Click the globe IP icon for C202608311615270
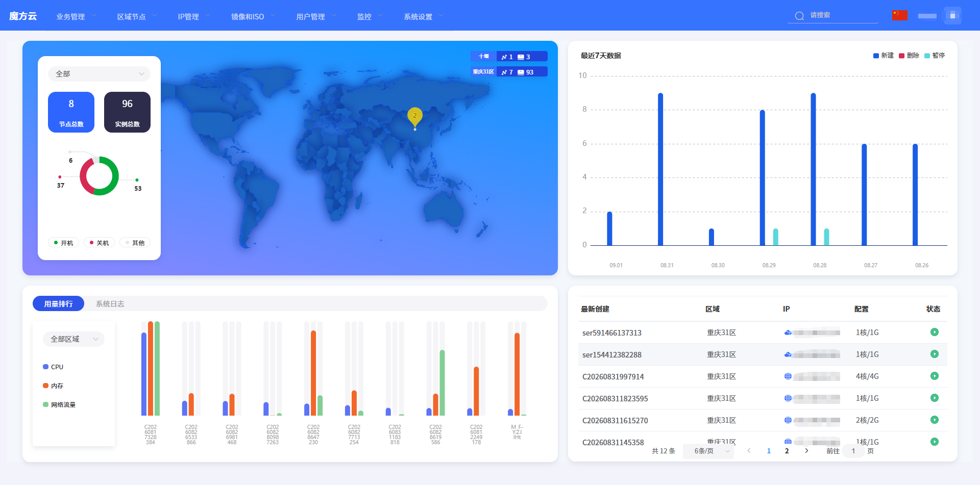The image size is (980, 485). pos(788,420)
